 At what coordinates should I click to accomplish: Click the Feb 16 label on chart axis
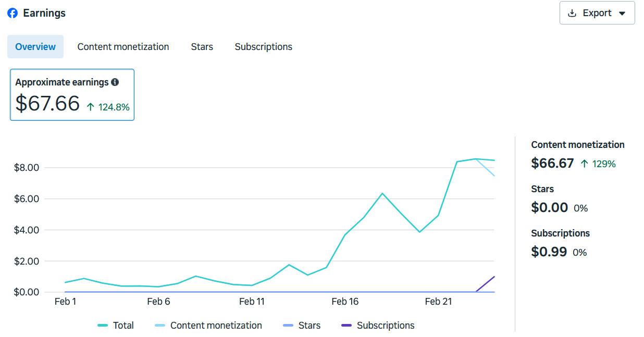tap(345, 302)
